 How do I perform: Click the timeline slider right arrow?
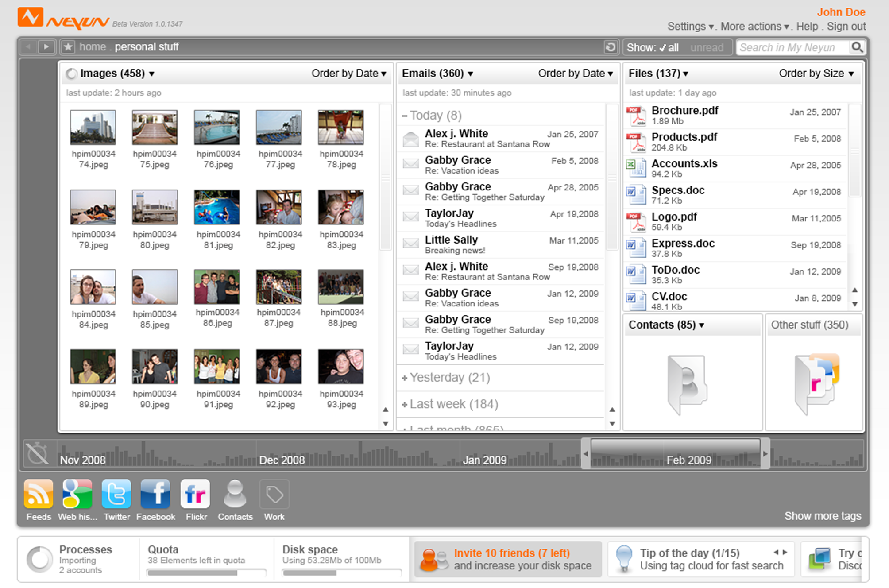pyautogui.click(x=765, y=454)
